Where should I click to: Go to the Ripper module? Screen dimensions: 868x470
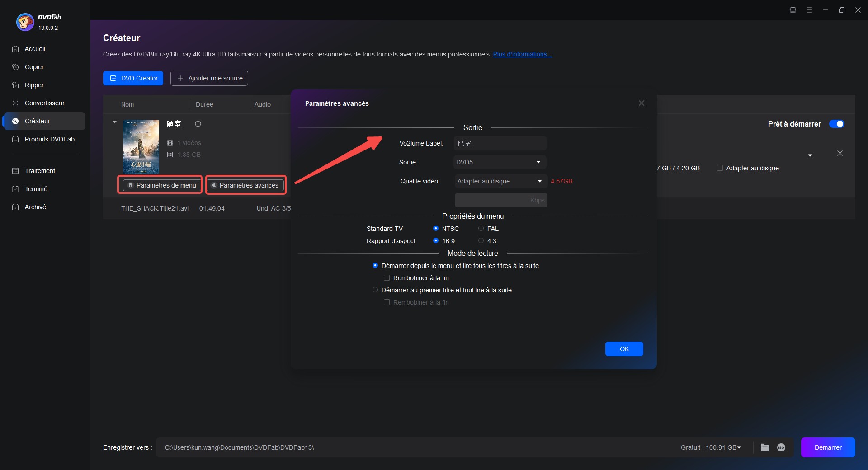point(34,85)
